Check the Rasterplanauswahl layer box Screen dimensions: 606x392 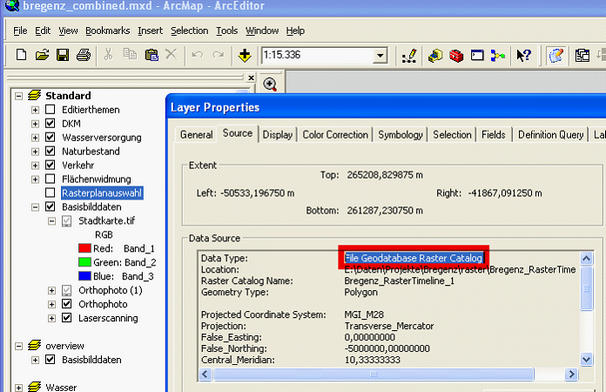pyautogui.click(x=50, y=193)
